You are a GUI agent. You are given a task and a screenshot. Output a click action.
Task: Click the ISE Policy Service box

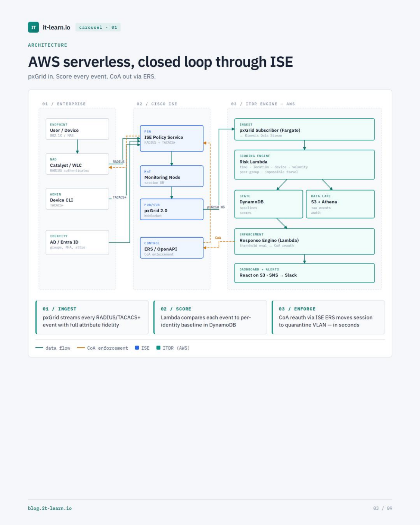[172, 138]
